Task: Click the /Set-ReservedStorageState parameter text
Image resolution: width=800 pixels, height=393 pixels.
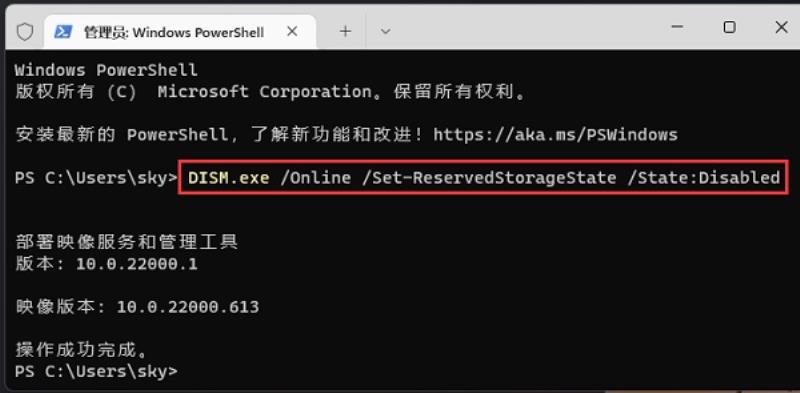Action: pyautogui.click(x=489, y=178)
